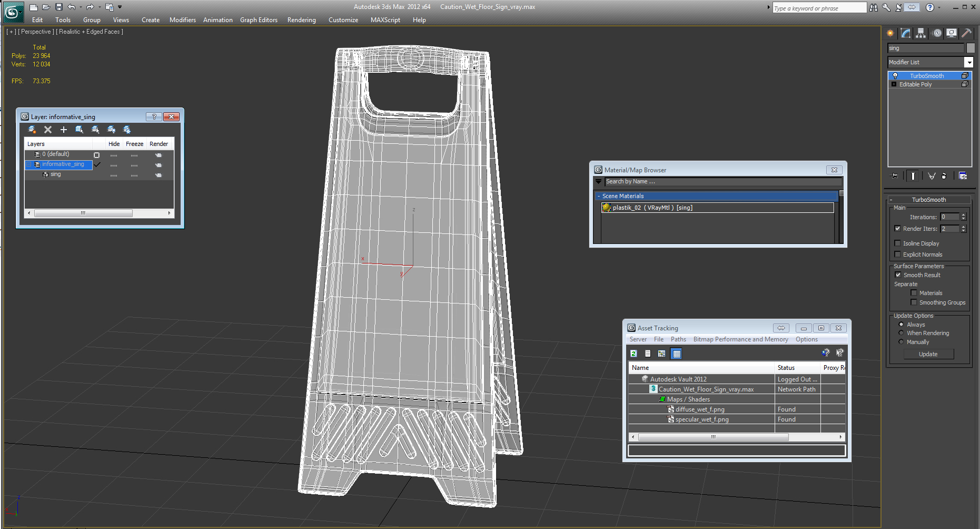Redo the scene operation
The image size is (980, 529).
90,7
